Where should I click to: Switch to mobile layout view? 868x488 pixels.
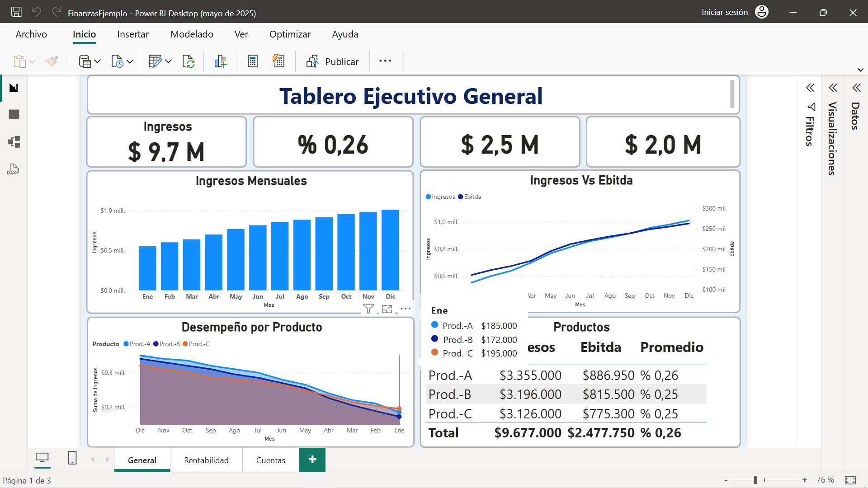point(72,458)
